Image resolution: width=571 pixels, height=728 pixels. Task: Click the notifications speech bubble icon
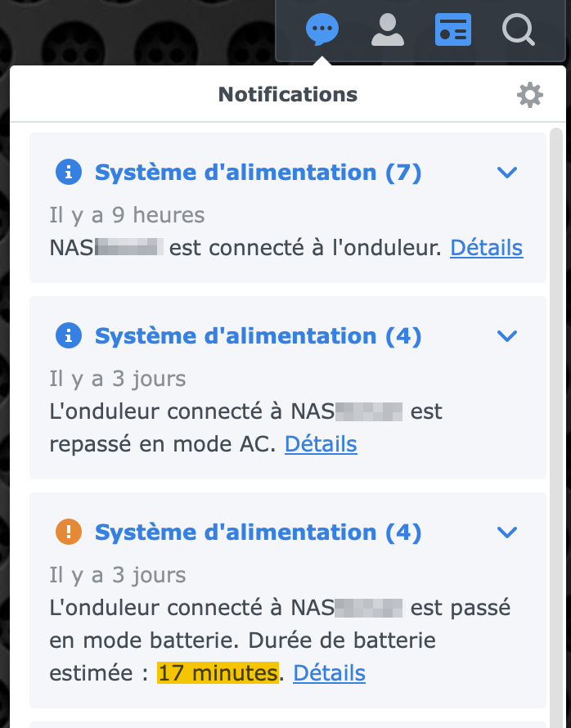click(x=322, y=30)
